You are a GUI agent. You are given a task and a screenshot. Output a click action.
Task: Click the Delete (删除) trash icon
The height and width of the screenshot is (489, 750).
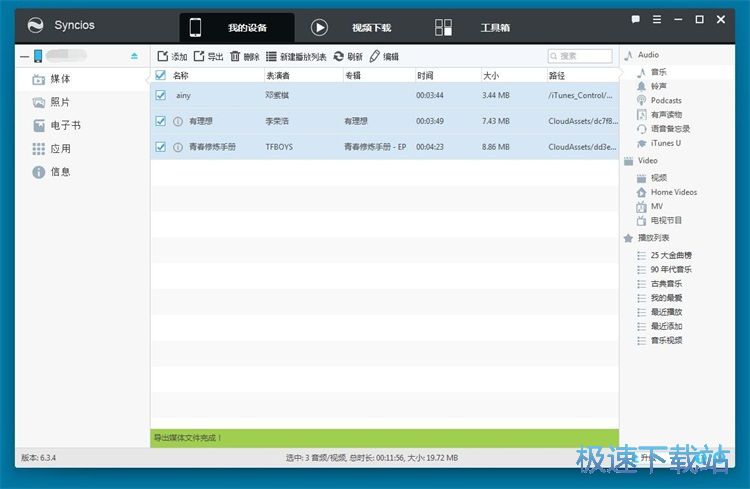(235, 57)
